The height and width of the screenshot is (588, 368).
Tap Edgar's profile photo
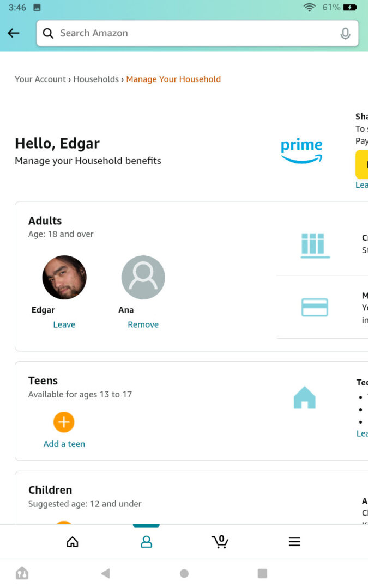(x=64, y=277)
